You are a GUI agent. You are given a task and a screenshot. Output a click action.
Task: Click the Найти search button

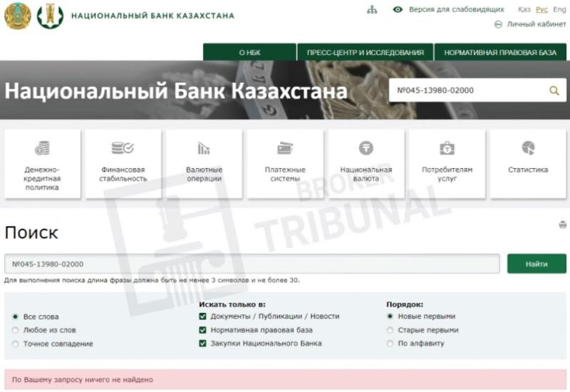coord(537,264)
